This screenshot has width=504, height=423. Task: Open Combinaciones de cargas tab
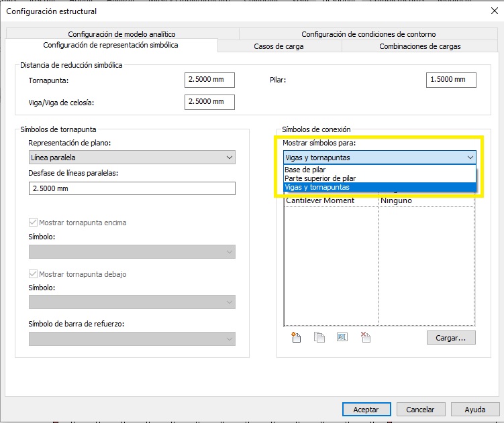tap(419, 46)
